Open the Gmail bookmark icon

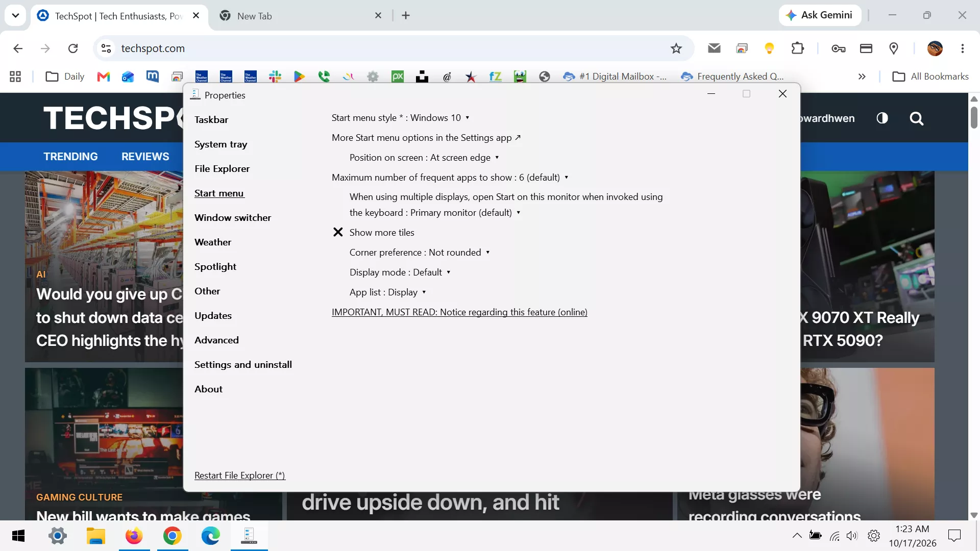[104, 77]
